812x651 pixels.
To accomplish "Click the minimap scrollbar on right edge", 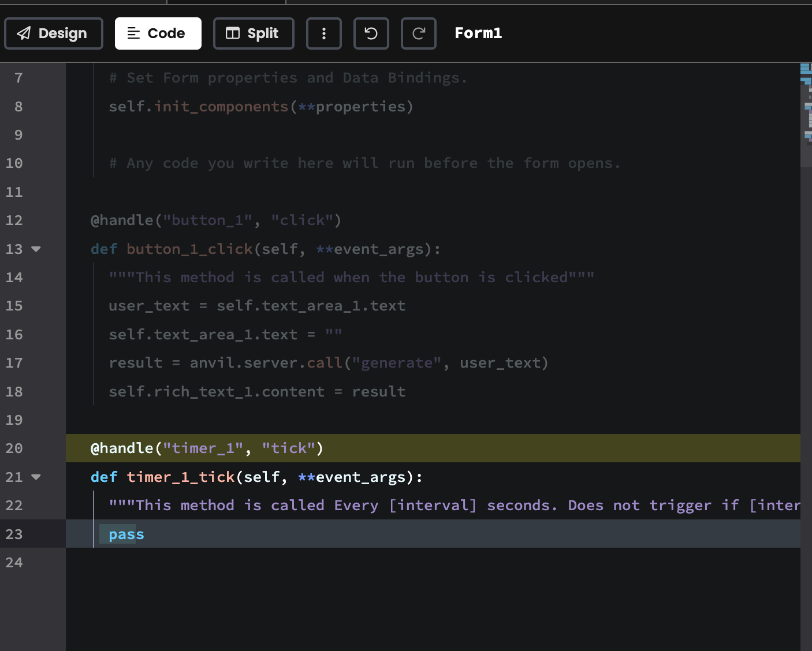I will tap(806, 115).
